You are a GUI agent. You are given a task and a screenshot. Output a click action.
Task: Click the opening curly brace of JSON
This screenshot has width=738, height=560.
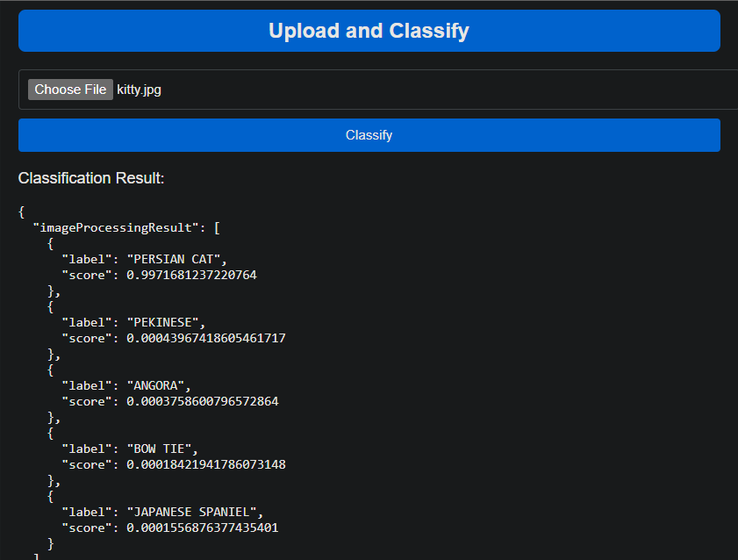click(21, 212)
